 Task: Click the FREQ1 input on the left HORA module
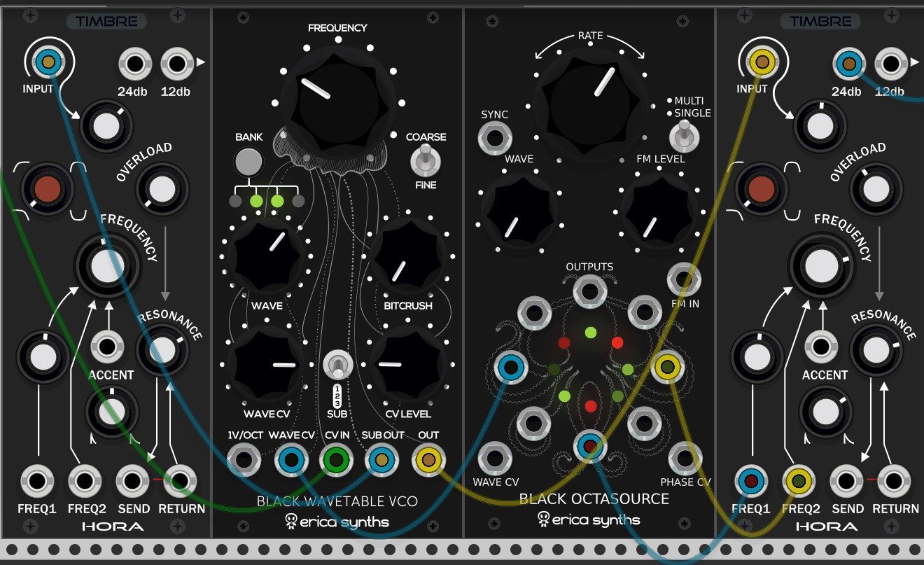point(36,482)
